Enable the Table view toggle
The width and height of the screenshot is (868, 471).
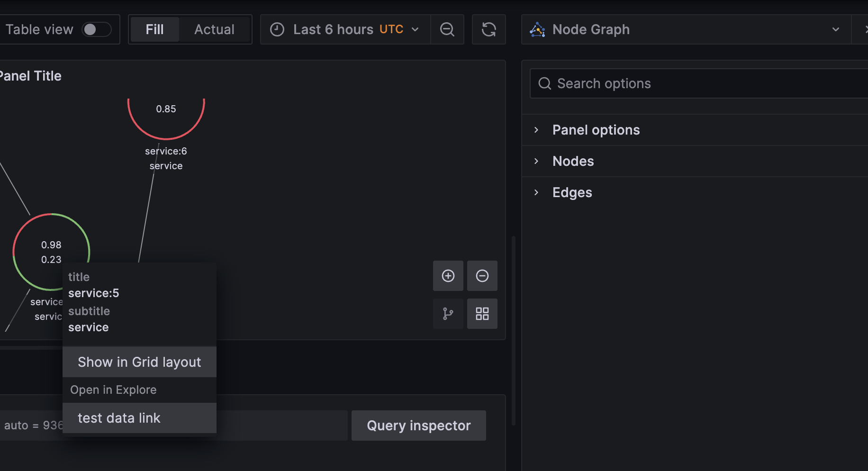97,29
